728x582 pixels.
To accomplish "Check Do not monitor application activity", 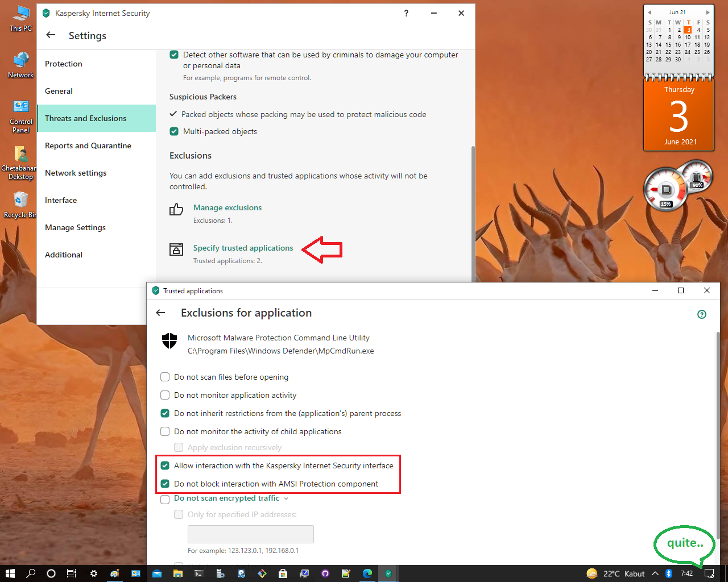I will click(x=165, y=395).
